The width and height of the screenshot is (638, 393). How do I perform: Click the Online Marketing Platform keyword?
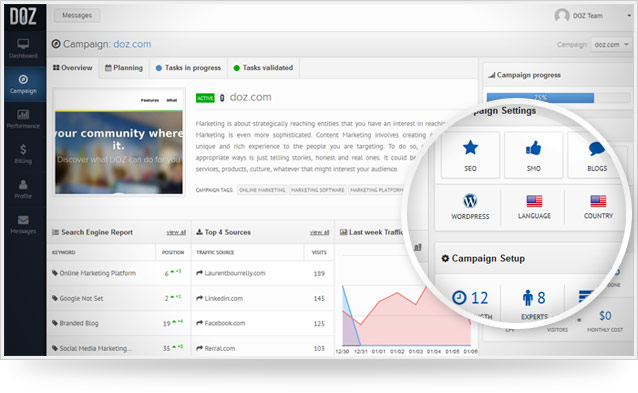pos(98,273)
